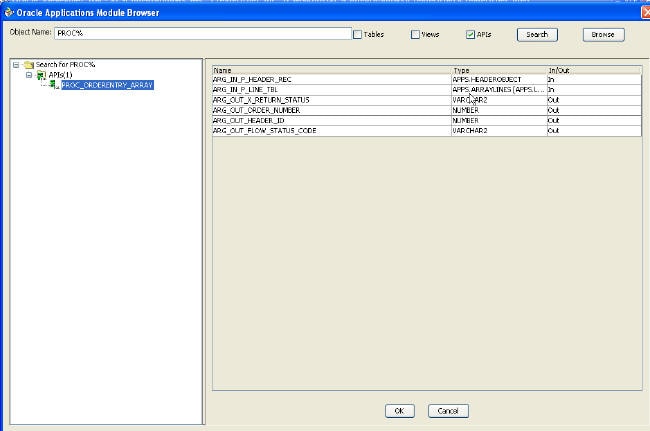
Task: Click the Browse button
Action: (603, 35)
